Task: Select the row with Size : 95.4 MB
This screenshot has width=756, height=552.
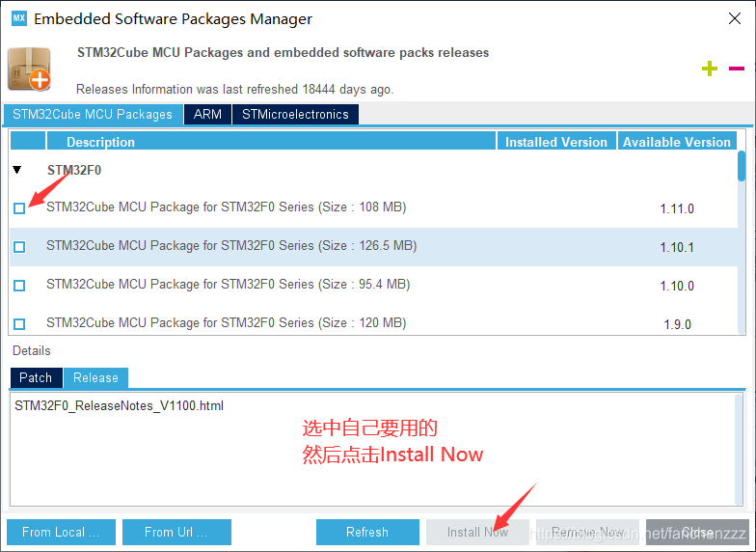Action: 374,286
